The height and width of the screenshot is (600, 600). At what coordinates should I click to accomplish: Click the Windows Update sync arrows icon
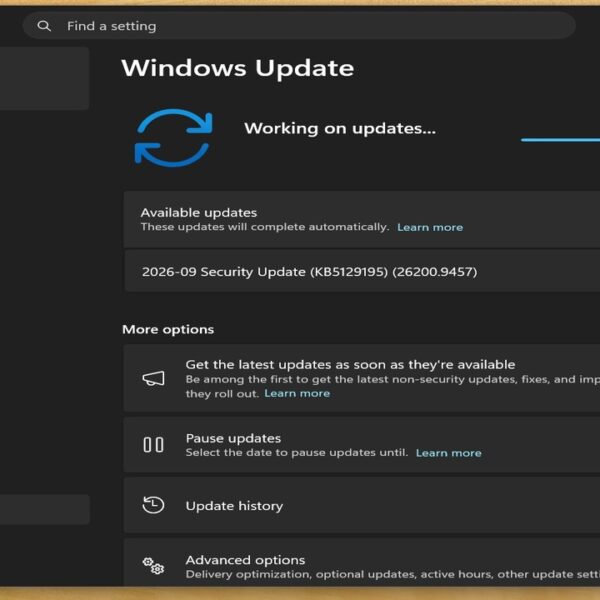[174, 138]
